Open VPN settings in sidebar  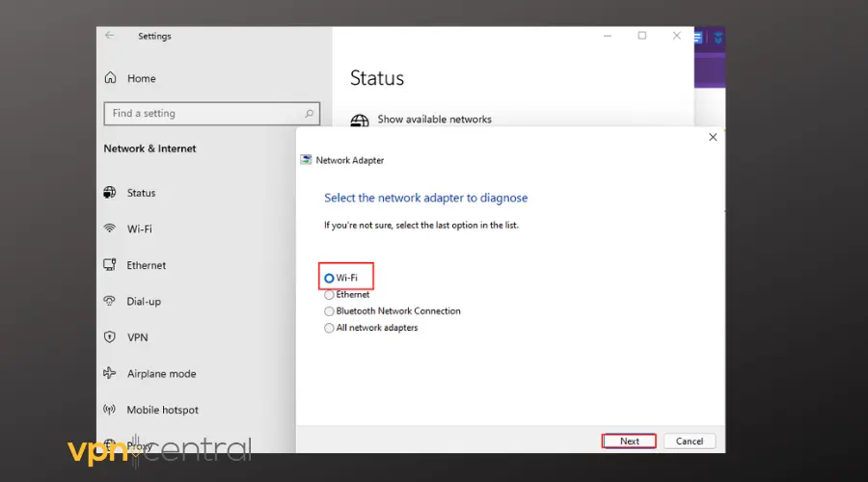(137, 337)
